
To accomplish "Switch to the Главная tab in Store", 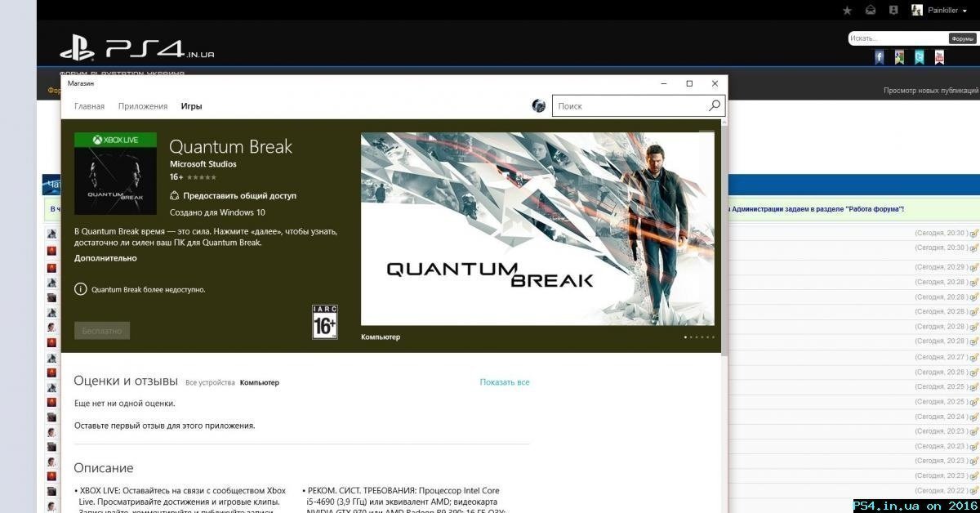I will pyautogui.click(x=89, y=106).
